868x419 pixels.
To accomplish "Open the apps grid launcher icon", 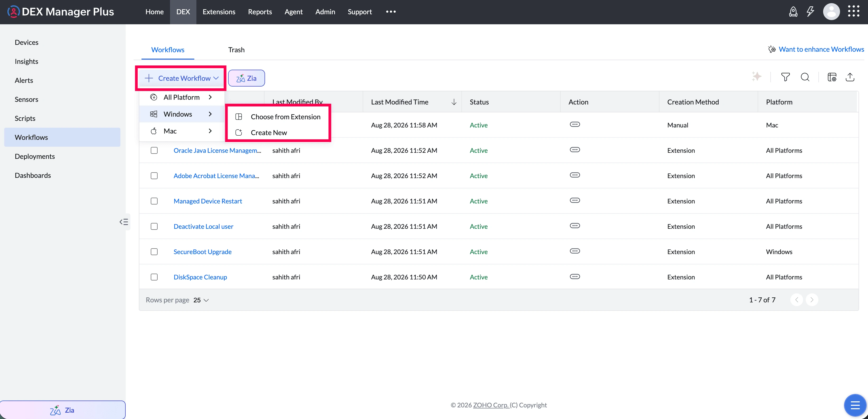I will 853,11.
